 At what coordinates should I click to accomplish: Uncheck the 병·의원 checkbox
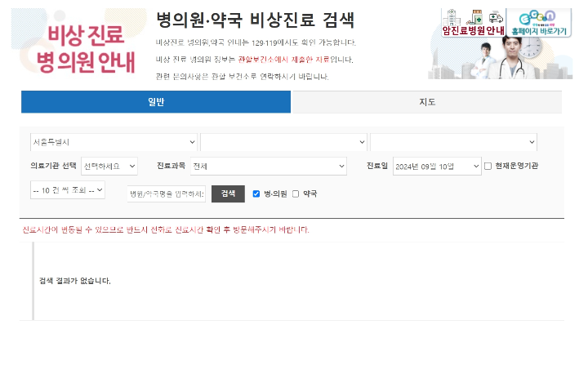coord(256,193)
